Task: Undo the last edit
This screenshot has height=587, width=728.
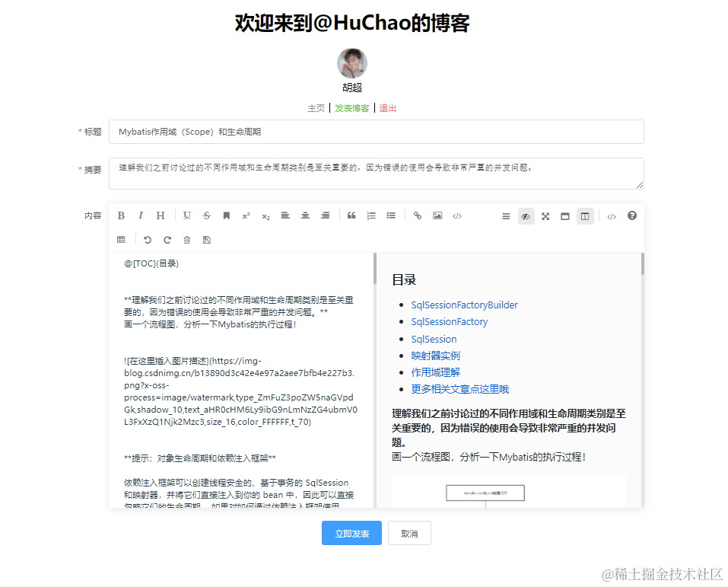Action: click(x=148, y=240)
